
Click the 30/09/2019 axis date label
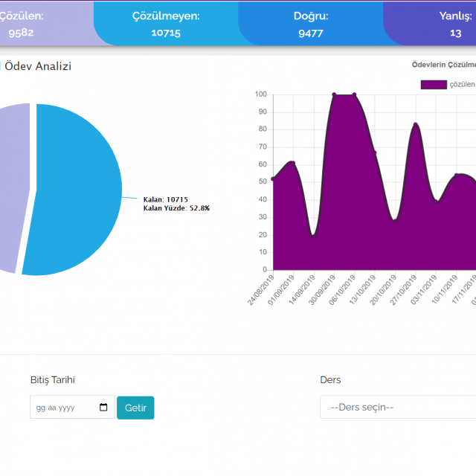[x=322, y=290]
